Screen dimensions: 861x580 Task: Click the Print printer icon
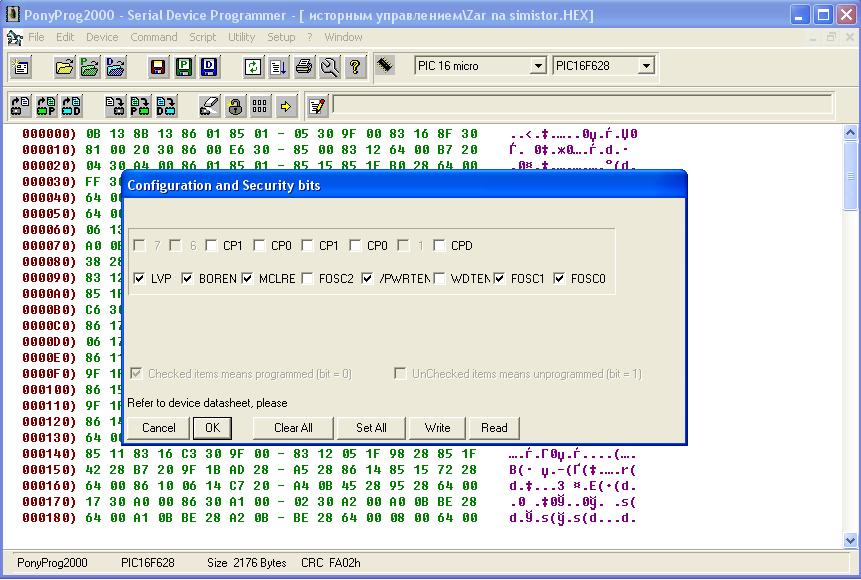tap(304, 67)
